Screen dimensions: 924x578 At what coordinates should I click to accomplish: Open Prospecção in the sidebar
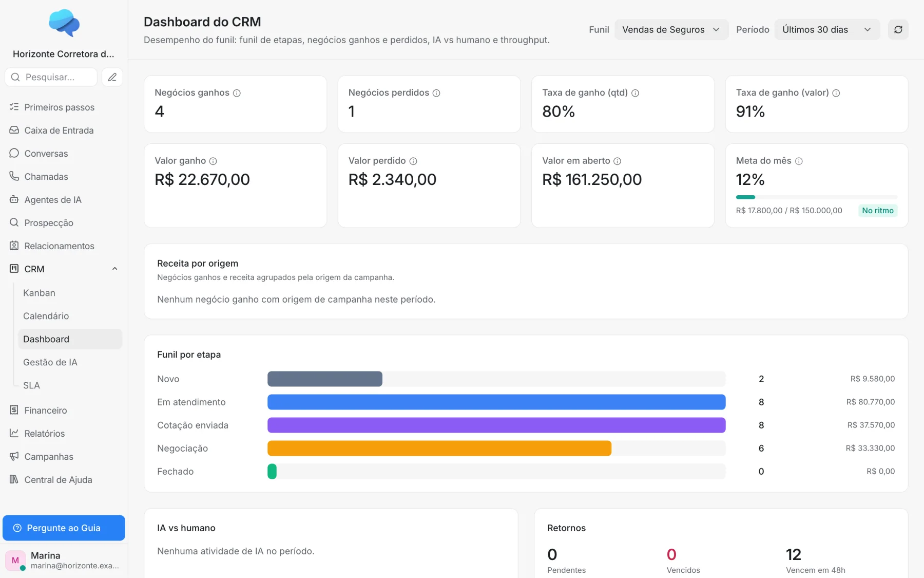click(x=64, y=222)
